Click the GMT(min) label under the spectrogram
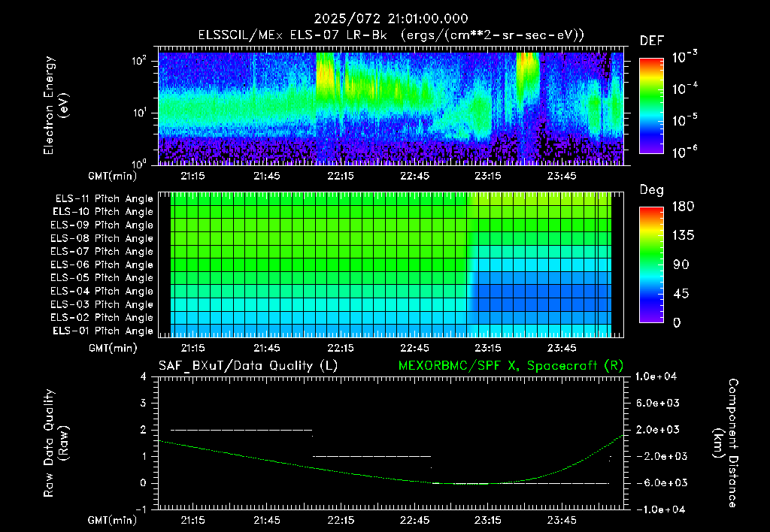The image size is (770, 532). pyautogui.click(x=113, y=176)
